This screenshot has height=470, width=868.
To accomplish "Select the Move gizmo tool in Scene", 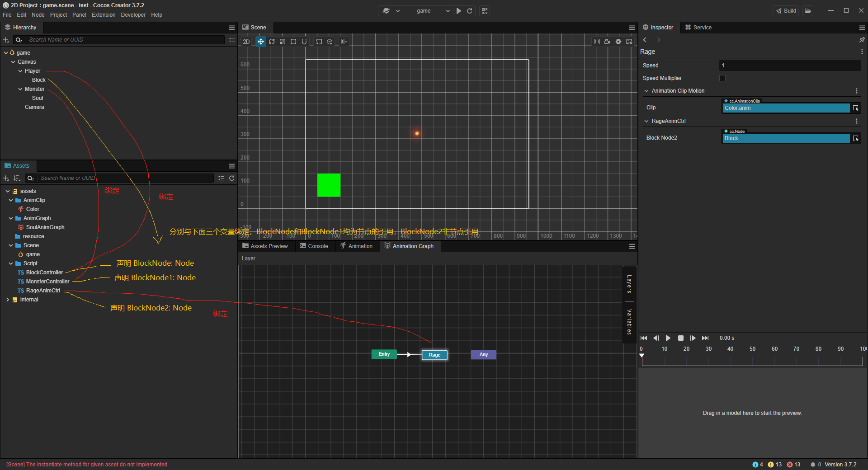I will [261, 42].
